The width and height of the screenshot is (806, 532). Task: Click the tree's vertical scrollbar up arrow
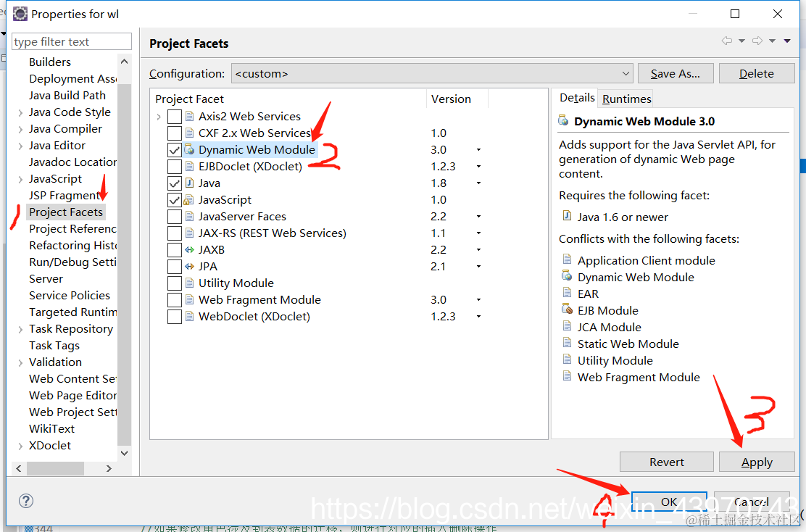pos(125,62)
